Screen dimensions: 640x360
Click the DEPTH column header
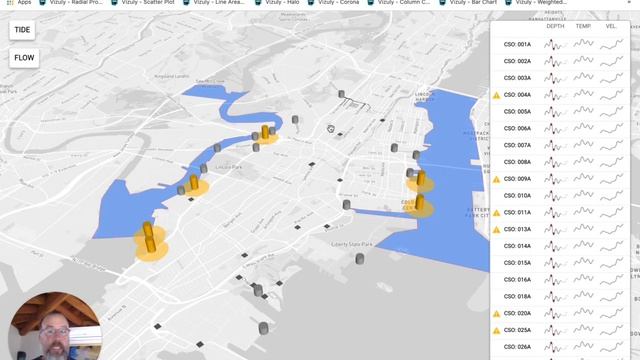pyautogui.click(x=555, y=26)
